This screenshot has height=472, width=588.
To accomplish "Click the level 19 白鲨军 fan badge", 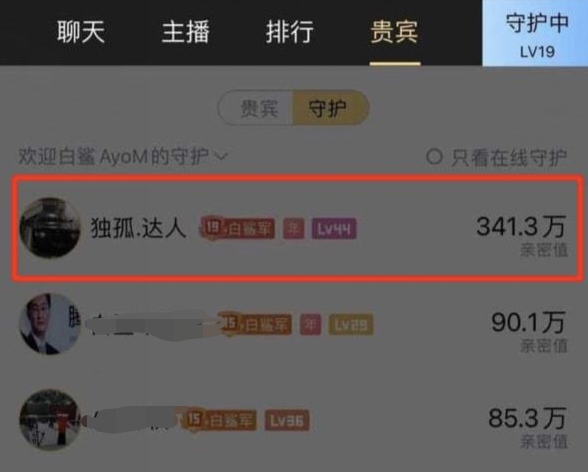I will (x=238, y=228).
